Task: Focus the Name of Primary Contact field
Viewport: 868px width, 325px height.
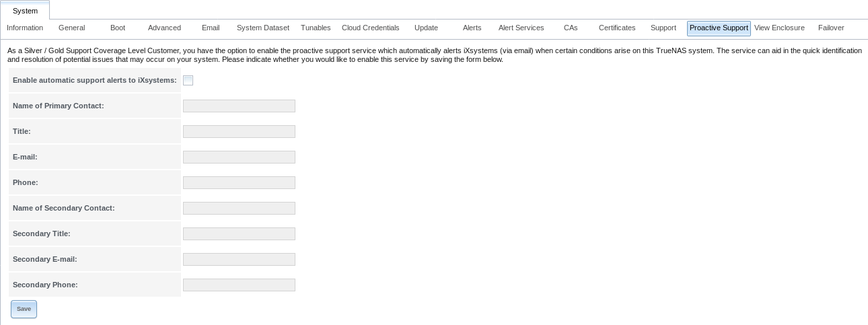Action: click(x=239, y=106)
